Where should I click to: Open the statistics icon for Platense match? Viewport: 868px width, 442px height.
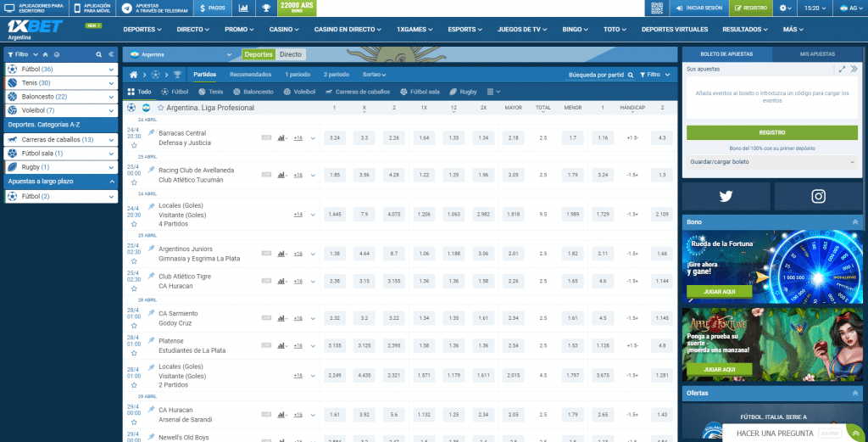281,345
